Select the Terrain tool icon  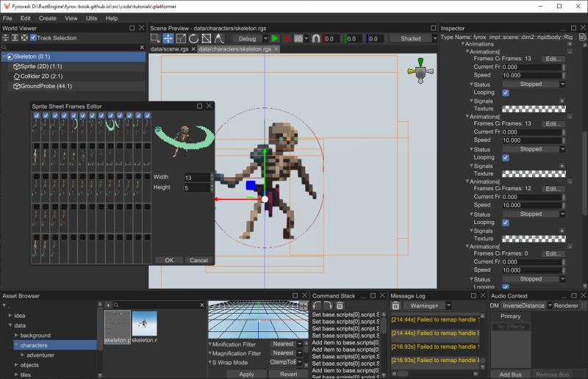[x=219, y=38]
